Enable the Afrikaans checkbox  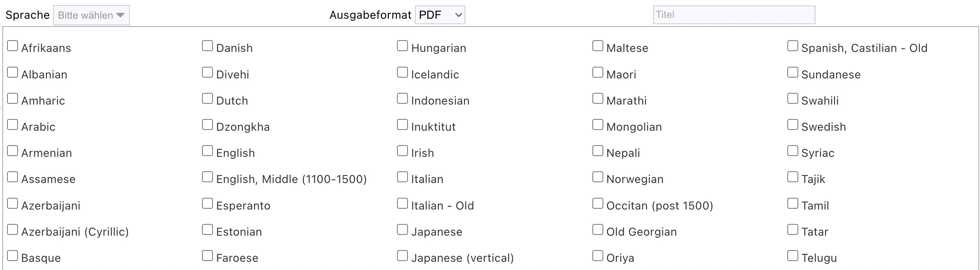[13, 46]
